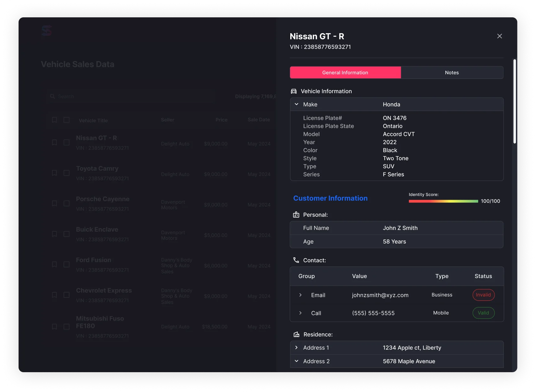Sort by Price column header
The height and width of the screenshot is (392, 536).
tap(221, 120)
